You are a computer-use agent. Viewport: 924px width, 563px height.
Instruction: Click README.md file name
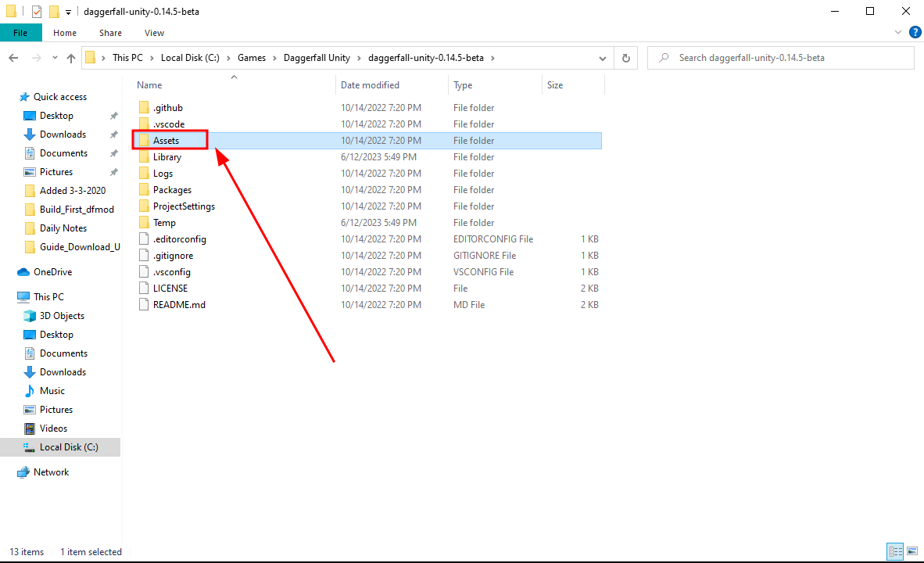tap(179, 305)
